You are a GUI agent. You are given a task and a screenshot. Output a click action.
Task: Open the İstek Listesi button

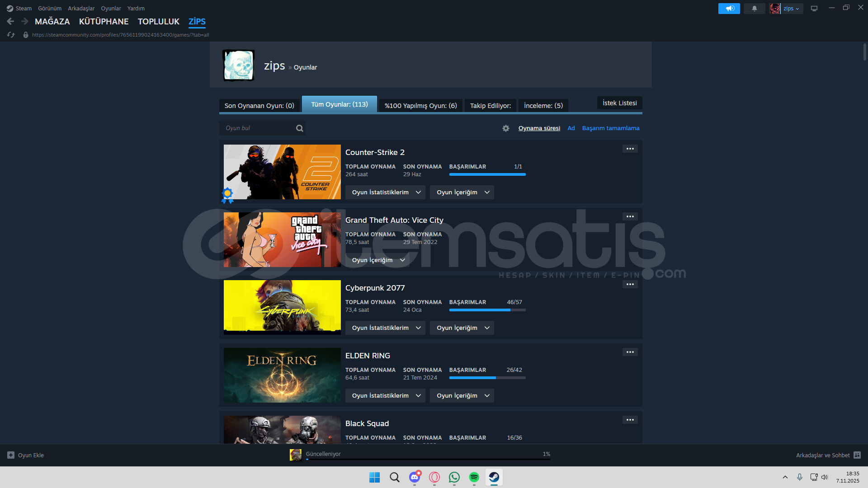click(619, 103)
